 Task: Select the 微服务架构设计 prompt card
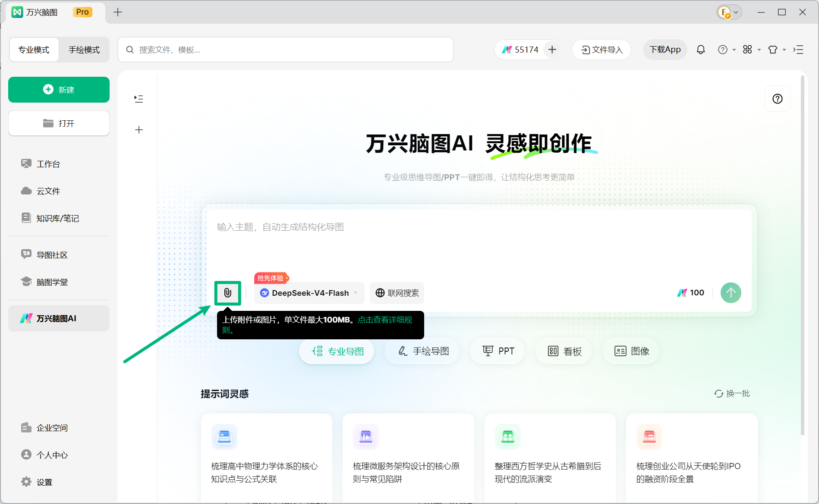click(408, 458)
